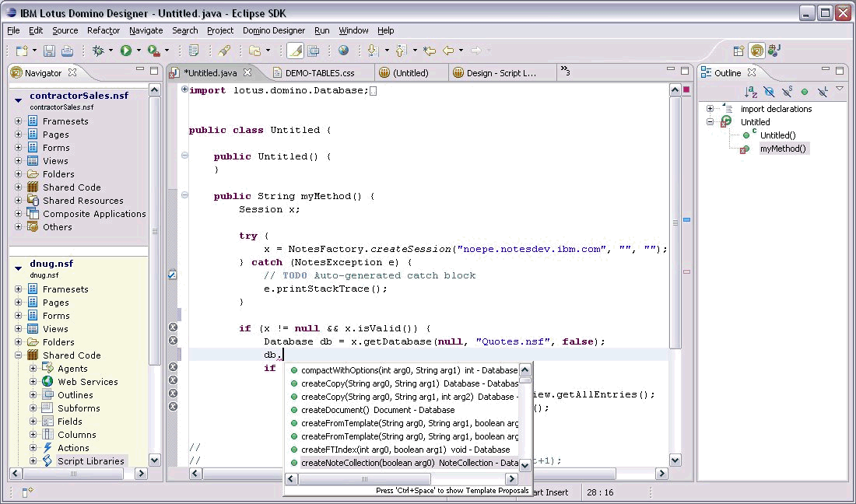Open the Run dropdown arrow
Viewport: 856px width, 504px height.
pyautogui.click(x=139, y=51)
